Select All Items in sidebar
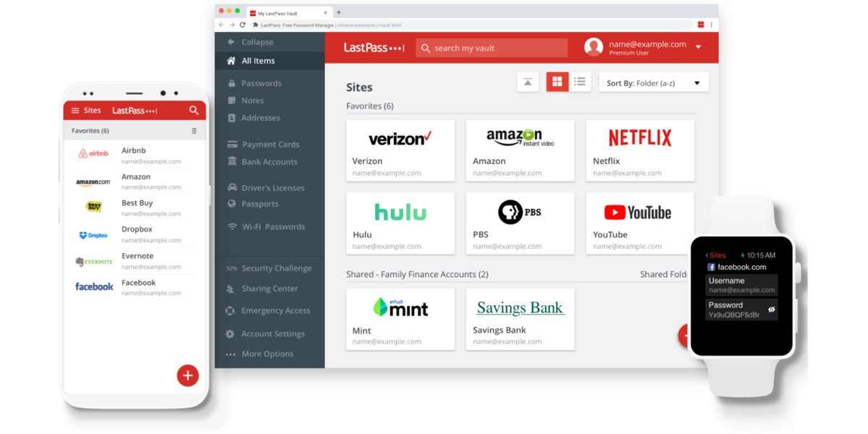This screenshot has height=434, width=868. click(x=269, y=61)
